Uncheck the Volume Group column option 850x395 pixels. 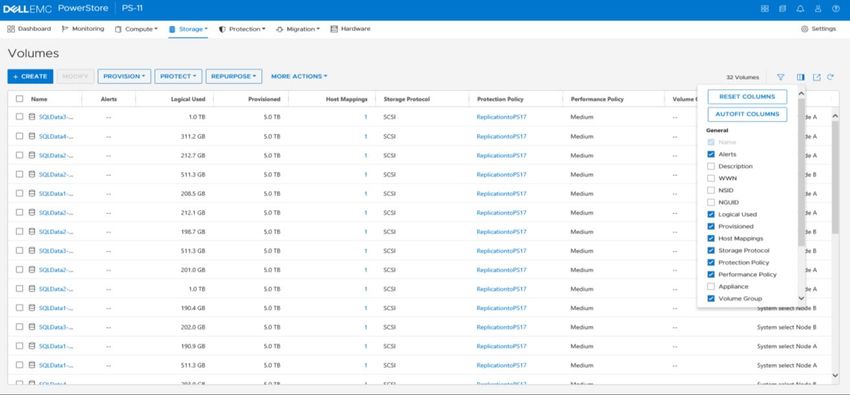(x=711, y=299)
